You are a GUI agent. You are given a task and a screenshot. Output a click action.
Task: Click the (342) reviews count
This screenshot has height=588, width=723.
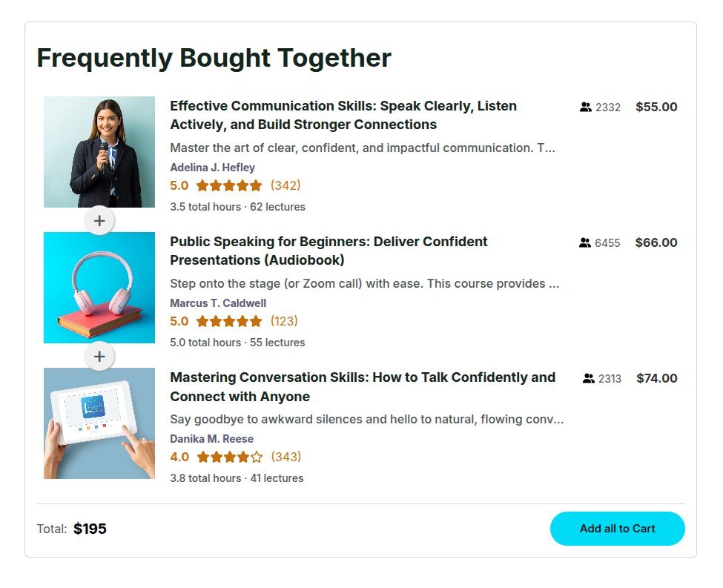click(x=285, y=185)
